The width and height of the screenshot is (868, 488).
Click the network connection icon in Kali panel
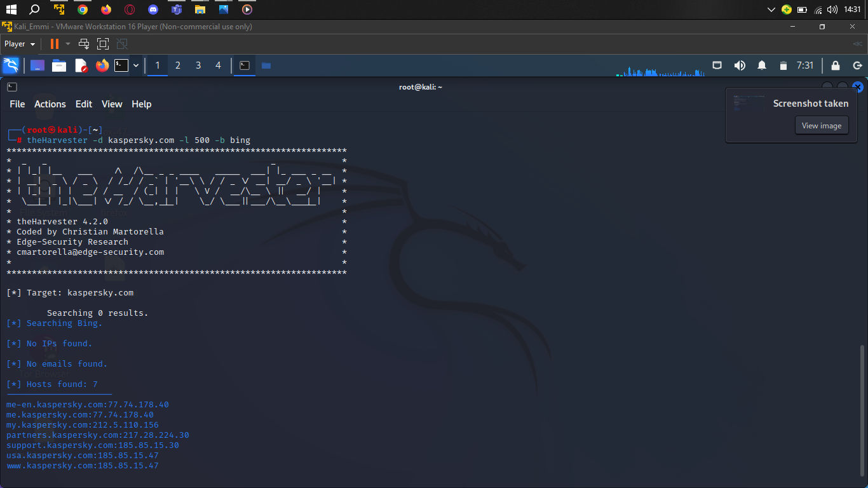pos(717,65)
